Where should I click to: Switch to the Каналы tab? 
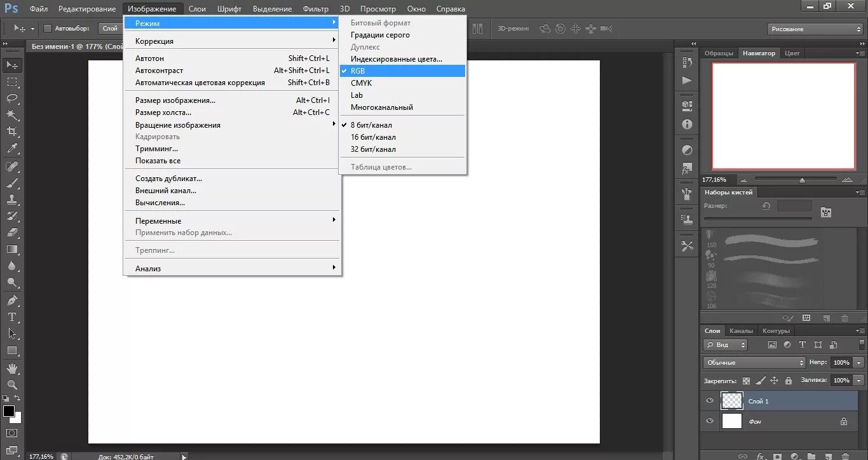coord(741,330)
